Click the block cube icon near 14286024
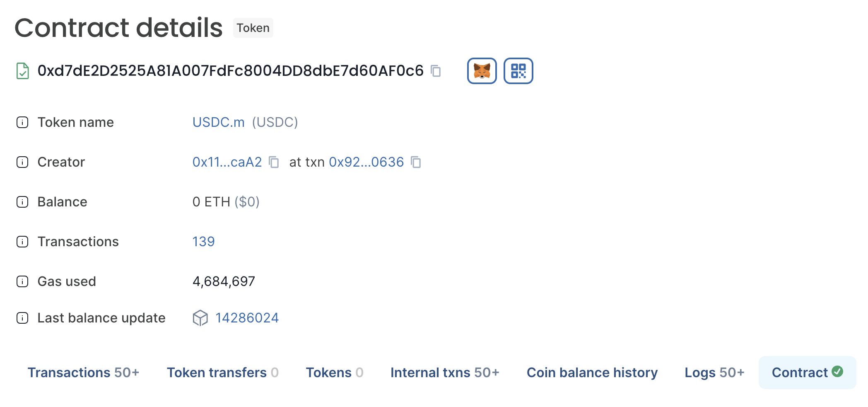This screenshot has width=868, height=407. (200, 318)
